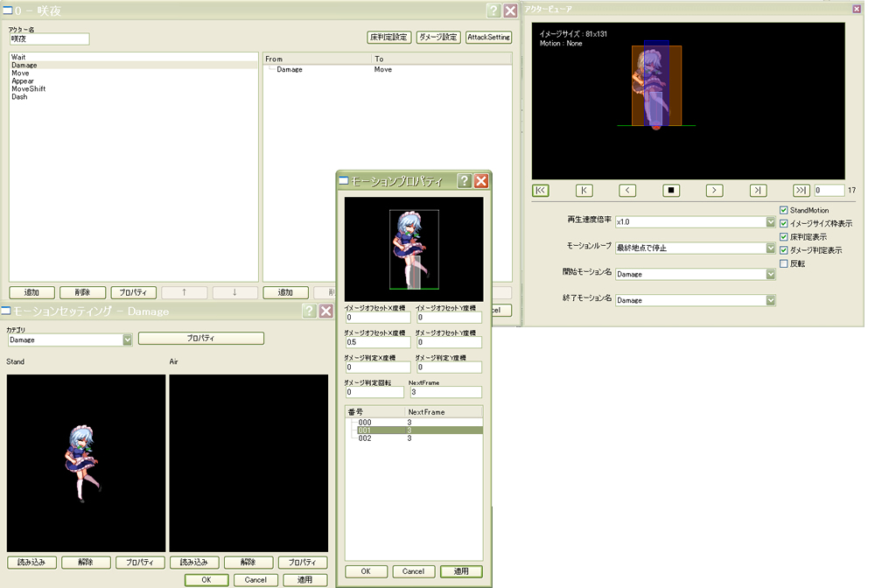
Task: Move selected motion down with ↓ button
Action: 234,292
